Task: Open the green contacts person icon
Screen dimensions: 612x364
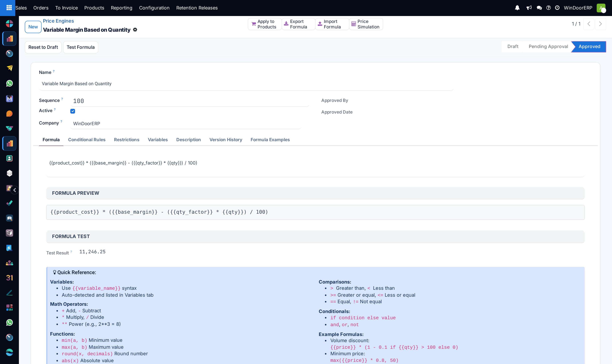Action: (9, 158)
